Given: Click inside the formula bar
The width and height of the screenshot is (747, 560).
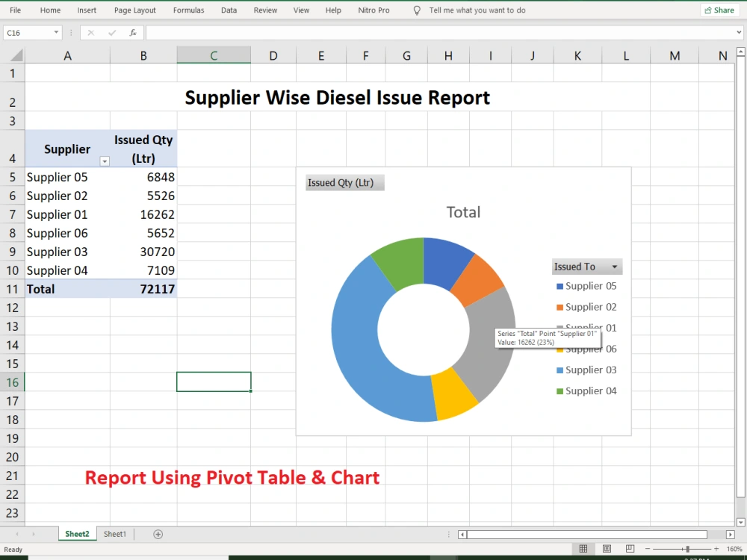Looking at the screenshot, I should coord(441,32).
